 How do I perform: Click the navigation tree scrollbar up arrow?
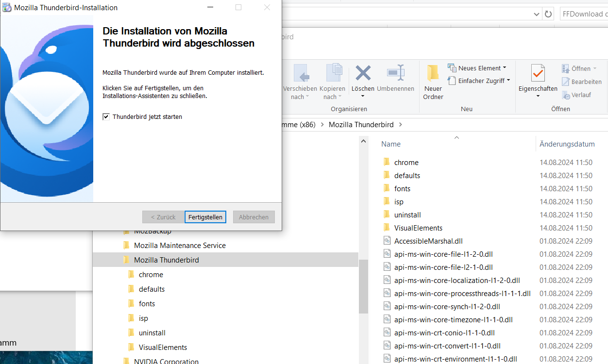363,141
